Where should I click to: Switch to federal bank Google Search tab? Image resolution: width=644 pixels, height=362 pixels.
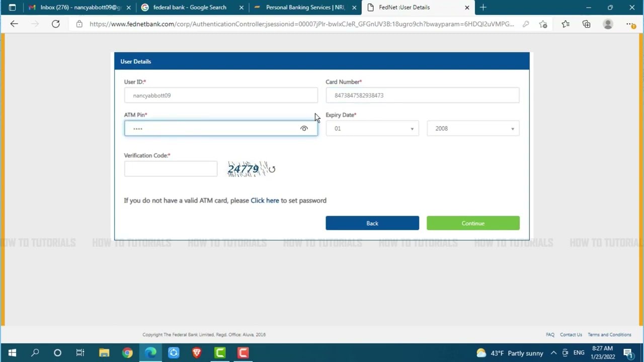(191, 8)
